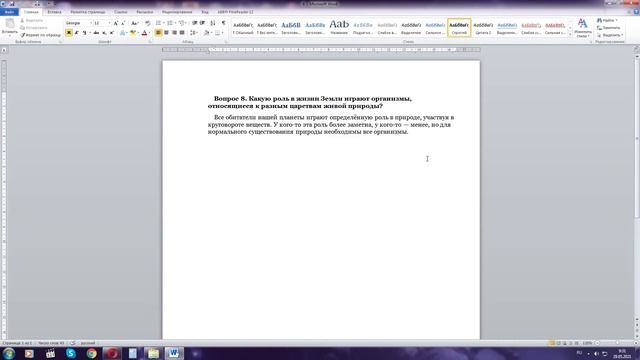Open Skype from the taskbar
640x360 pixels.
71,353
